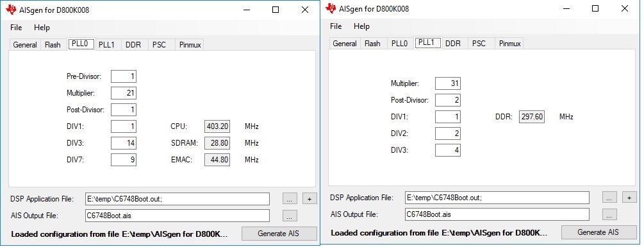Click PLL0 DIV1 field in left window
Image resolution: width=644 pixels, height=249 pixels.
(124, 126)
